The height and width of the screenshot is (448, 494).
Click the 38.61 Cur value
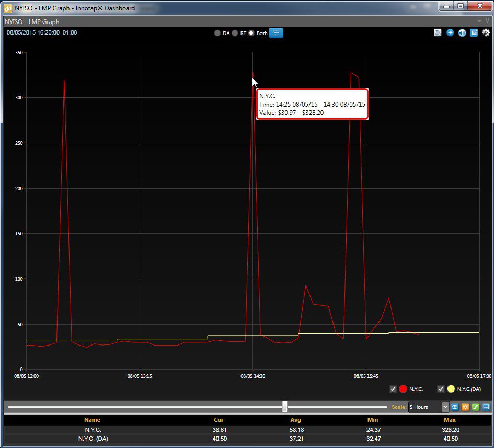pyautogui.click(x=220, y=430)
